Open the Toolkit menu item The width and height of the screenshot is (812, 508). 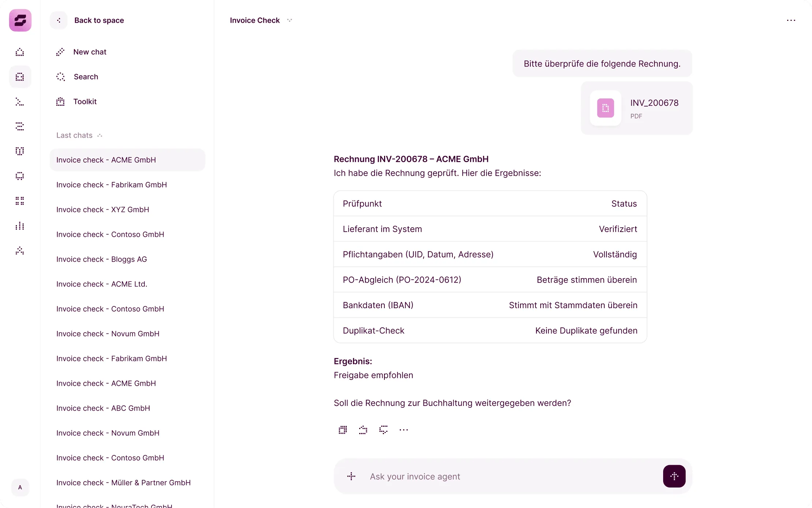[85, 102]
